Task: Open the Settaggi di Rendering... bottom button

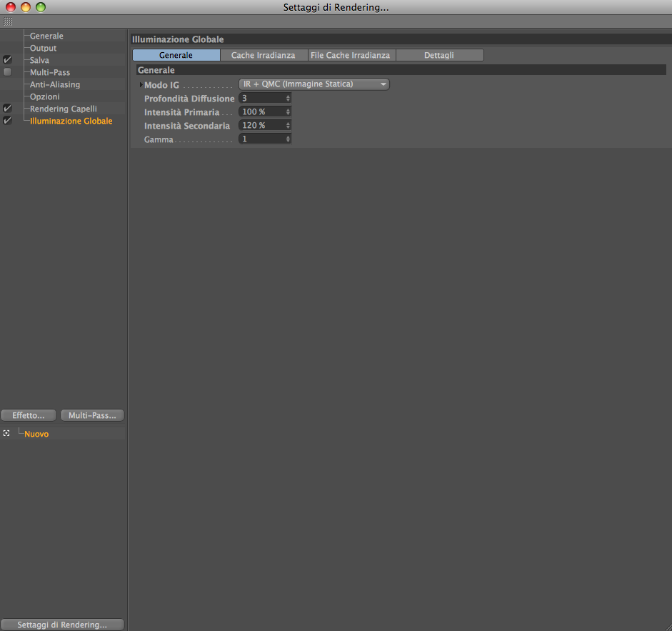Action: 62,625
